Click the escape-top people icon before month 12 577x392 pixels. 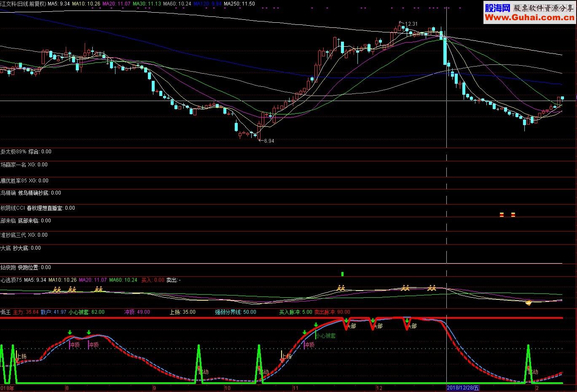point(341,288)
